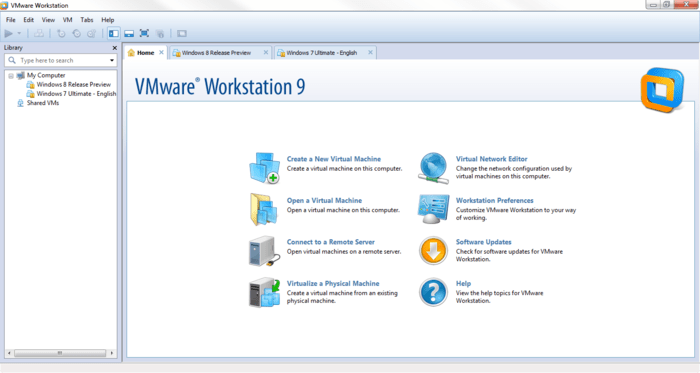Screen dimensions: 700x373
Task: Click the VMware Workstation title bar app icon
Action: [4, 5]
